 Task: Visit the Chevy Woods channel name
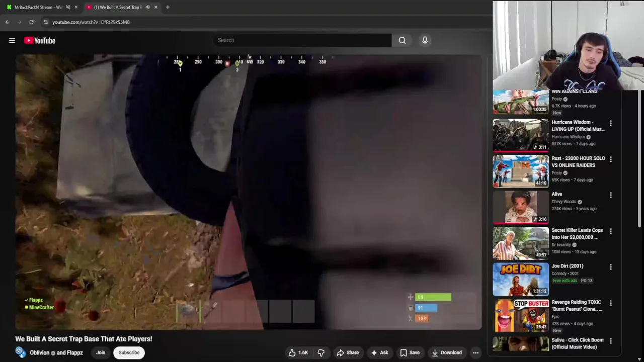tap(563, 202)
